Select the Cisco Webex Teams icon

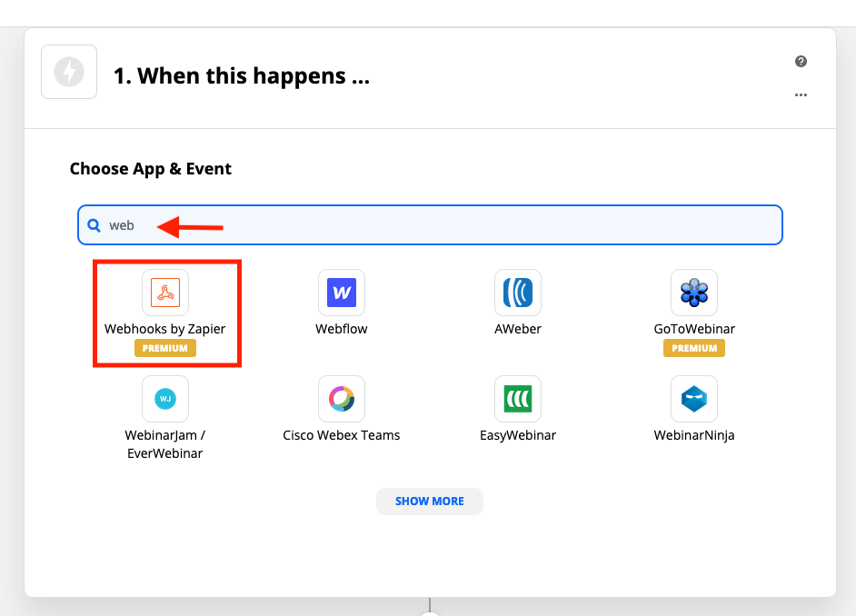(342, 399)
